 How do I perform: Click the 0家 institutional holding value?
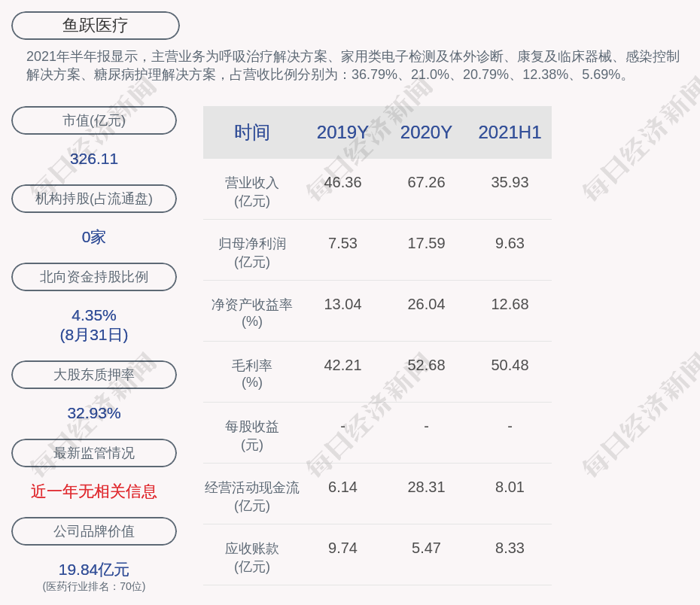tap(94, 237)
